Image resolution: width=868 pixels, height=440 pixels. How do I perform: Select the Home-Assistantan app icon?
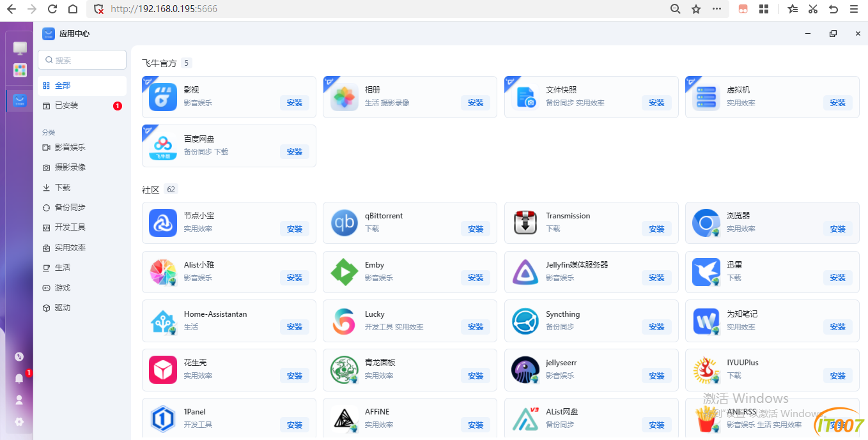click(163, 321)
